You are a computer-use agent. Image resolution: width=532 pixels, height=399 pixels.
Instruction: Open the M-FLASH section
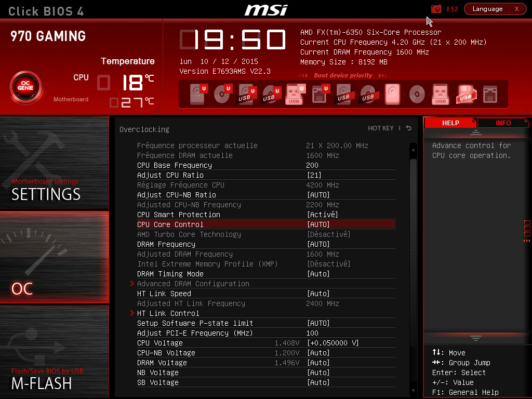tap(54, 352)
